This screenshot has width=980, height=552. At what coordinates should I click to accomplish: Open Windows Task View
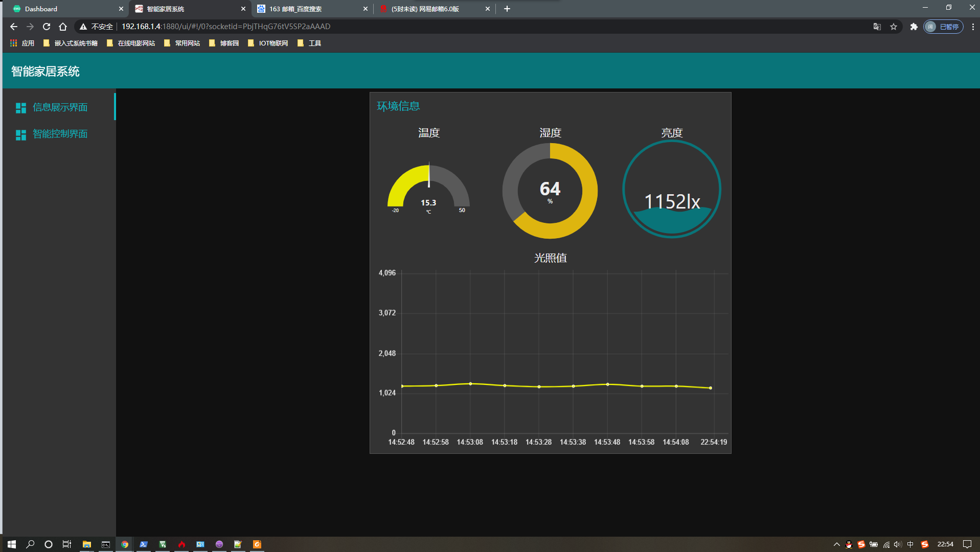[x=67, y=544]
